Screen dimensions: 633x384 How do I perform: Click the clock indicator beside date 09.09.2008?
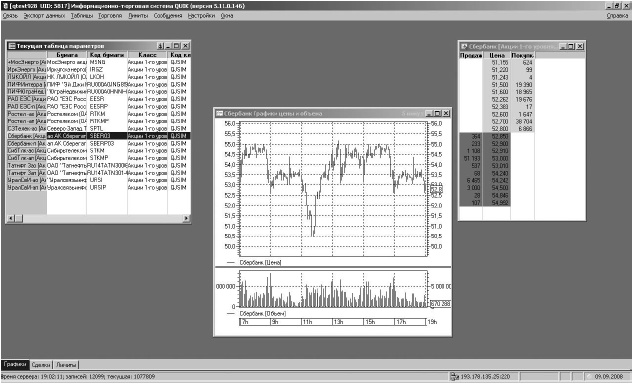coord(589,377)
